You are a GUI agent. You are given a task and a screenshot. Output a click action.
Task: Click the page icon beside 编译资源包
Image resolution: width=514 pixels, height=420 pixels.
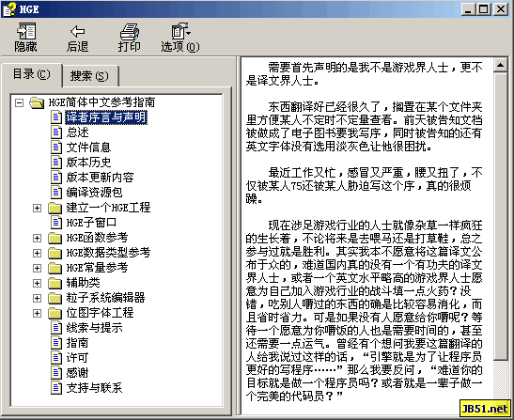[x=56, y=193]
